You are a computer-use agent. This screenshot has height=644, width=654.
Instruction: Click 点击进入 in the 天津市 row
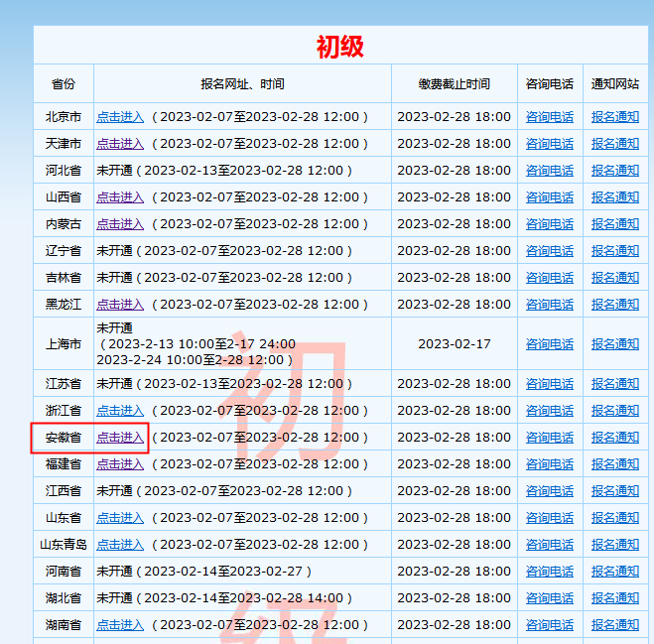point(120,144)
